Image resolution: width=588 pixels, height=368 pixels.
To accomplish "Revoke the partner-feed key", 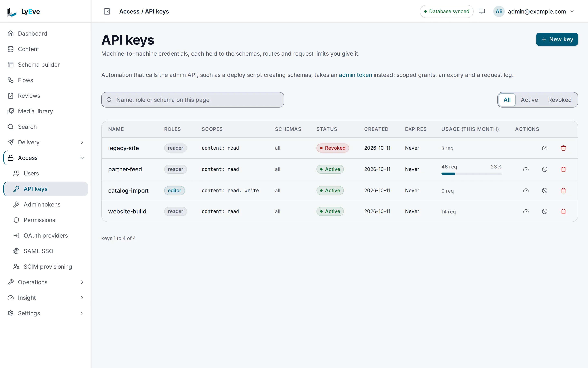I will [x=545, y=169].
